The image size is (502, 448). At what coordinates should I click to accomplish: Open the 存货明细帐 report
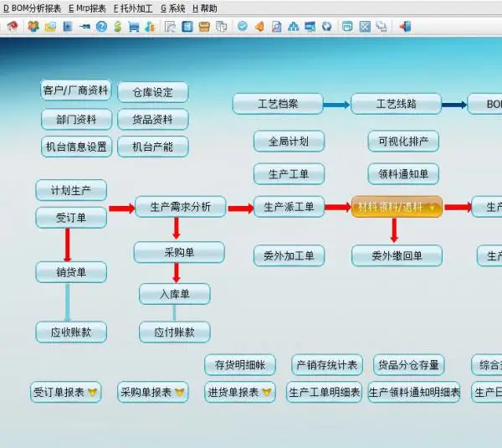[x=240, y=365]
